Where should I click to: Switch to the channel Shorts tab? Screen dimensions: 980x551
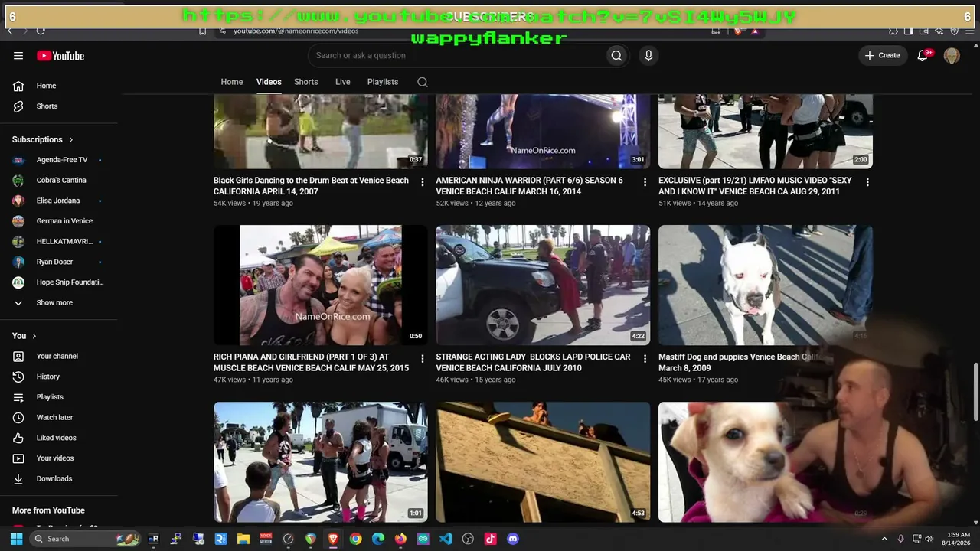pos(306,82)
